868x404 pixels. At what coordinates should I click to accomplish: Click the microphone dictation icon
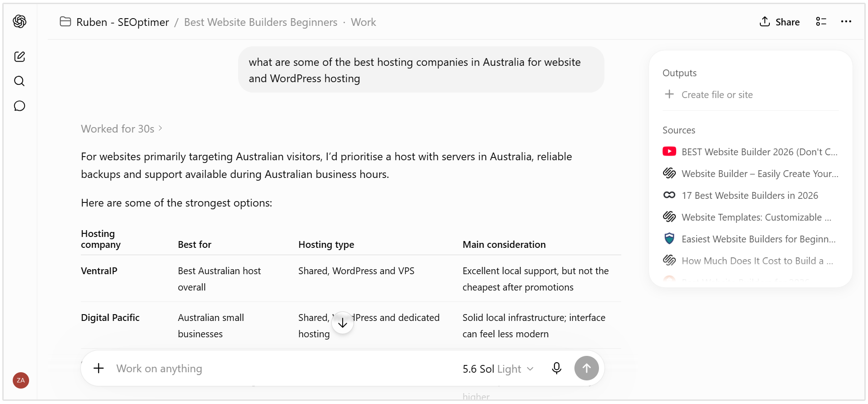[557, 368]
